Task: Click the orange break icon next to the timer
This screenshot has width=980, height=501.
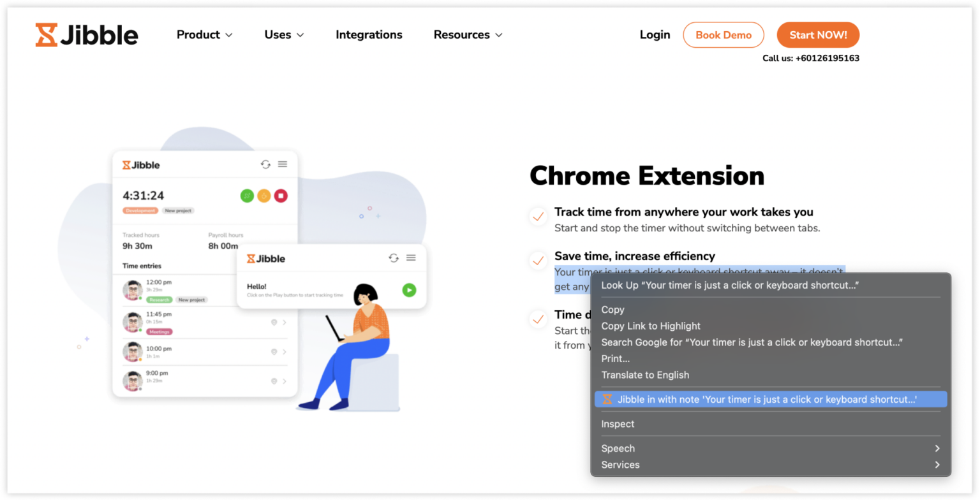Action: click(x=264, y=196)
